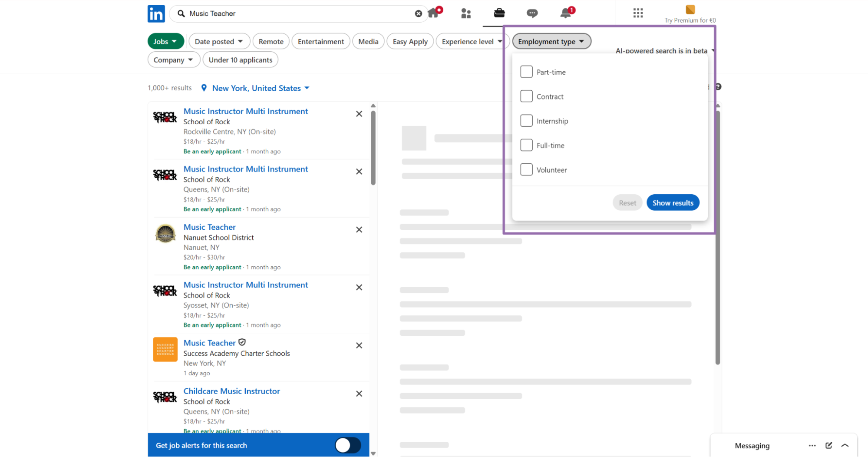
Task: Dismiss the Syosset Music Instructor job
Action: 359,288
